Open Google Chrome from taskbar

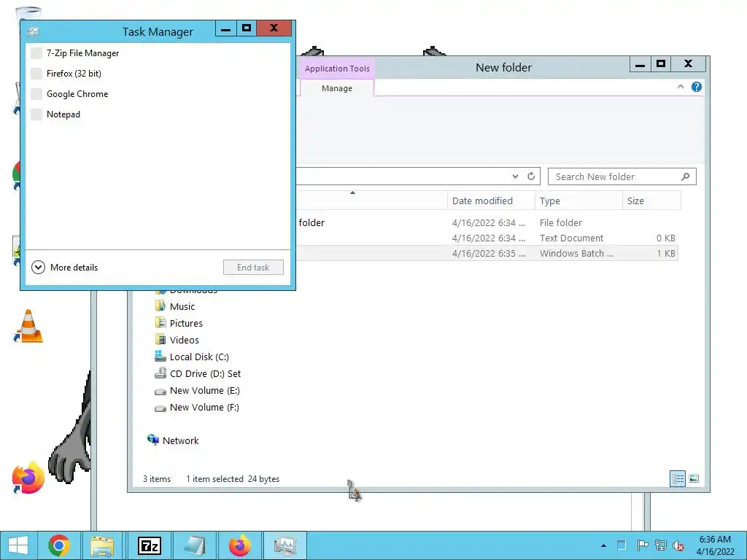pyautogui.click(x=59, y=545)
